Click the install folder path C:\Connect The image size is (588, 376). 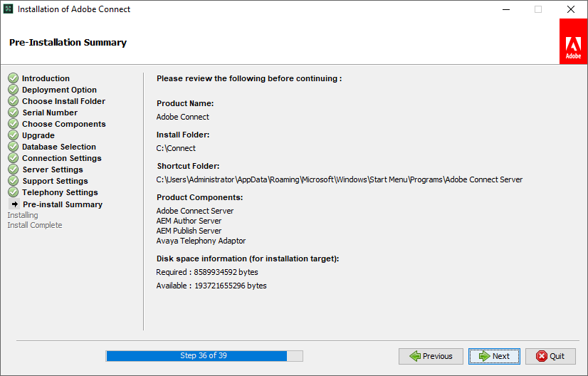tap(176, 148)
